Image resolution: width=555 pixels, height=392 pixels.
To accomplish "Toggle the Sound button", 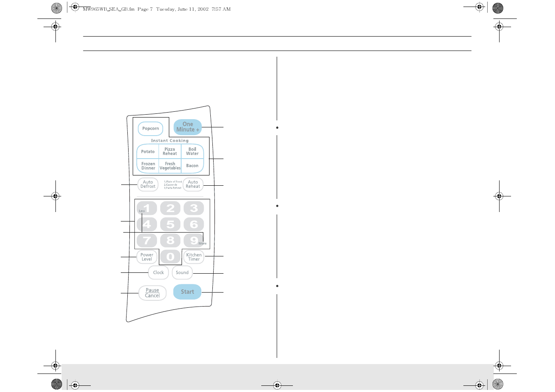I will pos(182,272).
